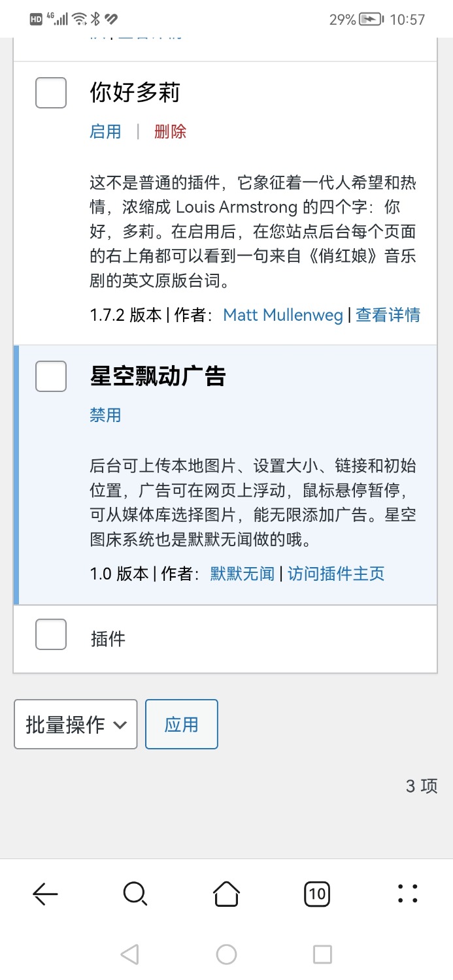453x980 pixels.
Task: View details with 查看详情 link
Action: [x=388, y=315]
